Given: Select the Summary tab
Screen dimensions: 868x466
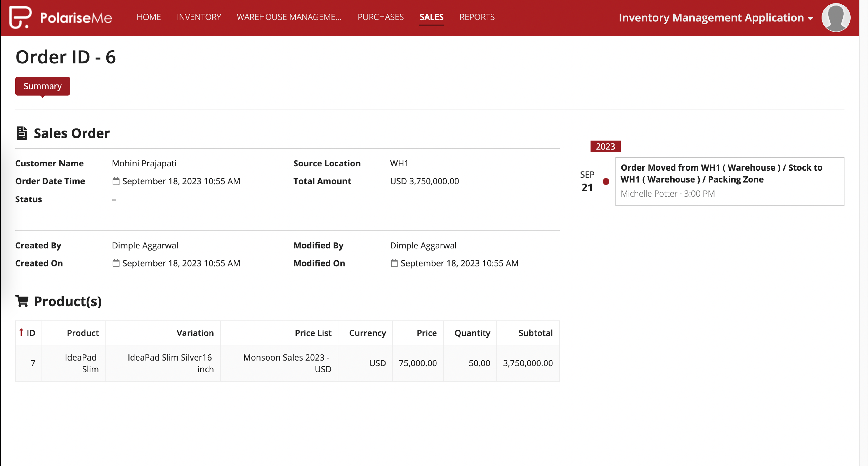Looking at the screenshot, I should (42, 86).
